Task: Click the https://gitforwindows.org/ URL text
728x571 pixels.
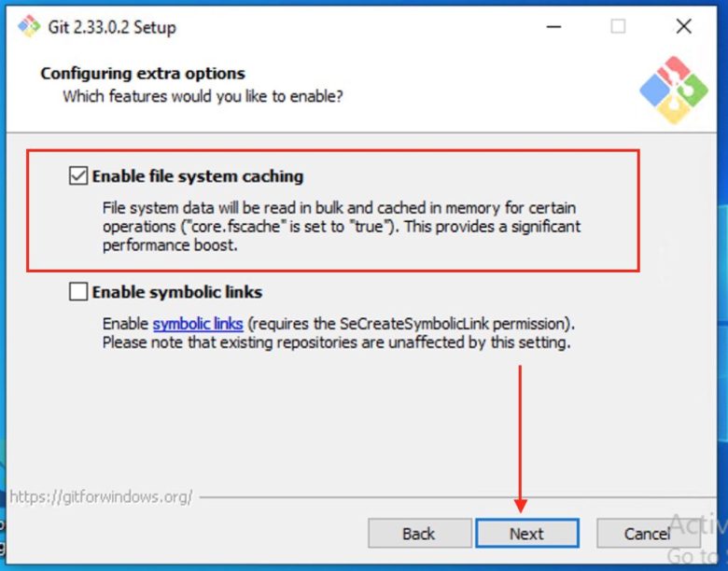Action: [101, 497]
